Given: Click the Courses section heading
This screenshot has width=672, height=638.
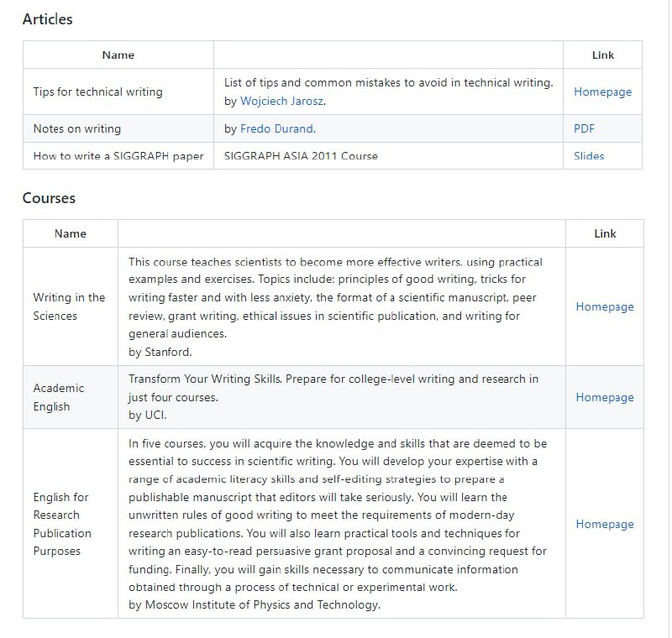Looking at the screenshot, I should [49, 198].
